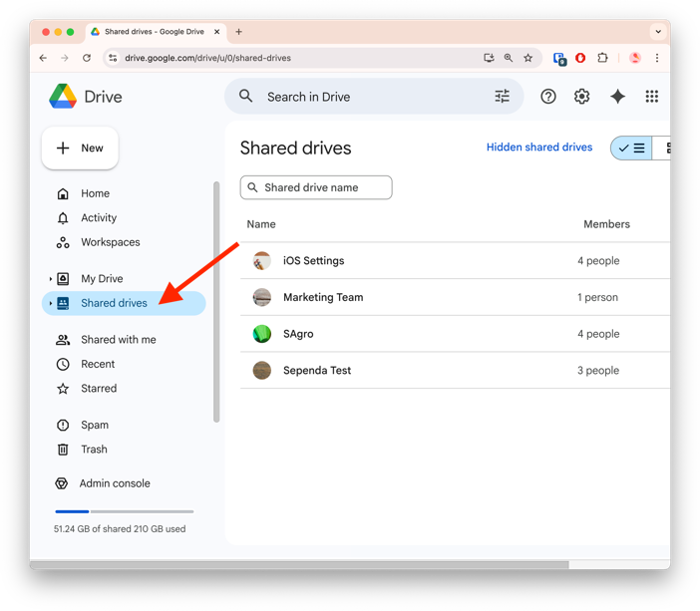
Task: Open advanced search filter options icon
Action: coord(502,97)
